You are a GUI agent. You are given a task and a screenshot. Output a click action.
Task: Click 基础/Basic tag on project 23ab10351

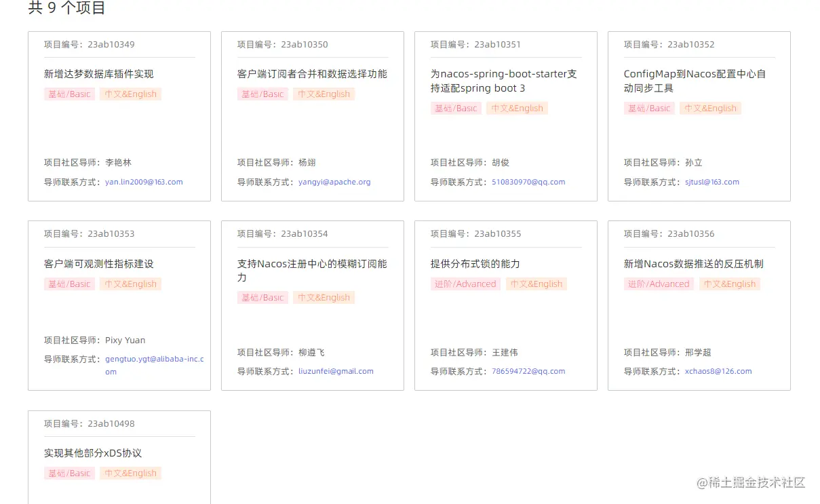456,108
